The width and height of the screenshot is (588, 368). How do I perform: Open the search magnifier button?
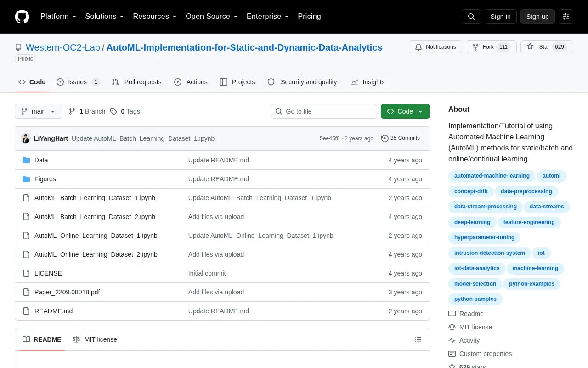coord(471,17)
